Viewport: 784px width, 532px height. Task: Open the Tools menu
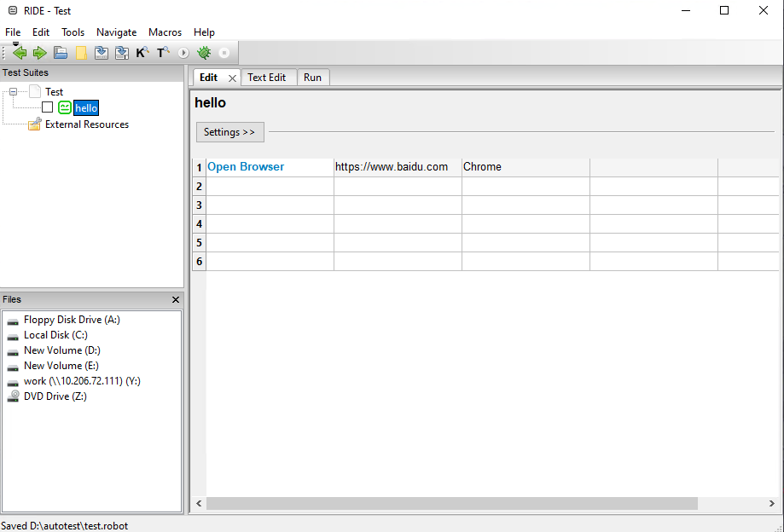(73, 32)
